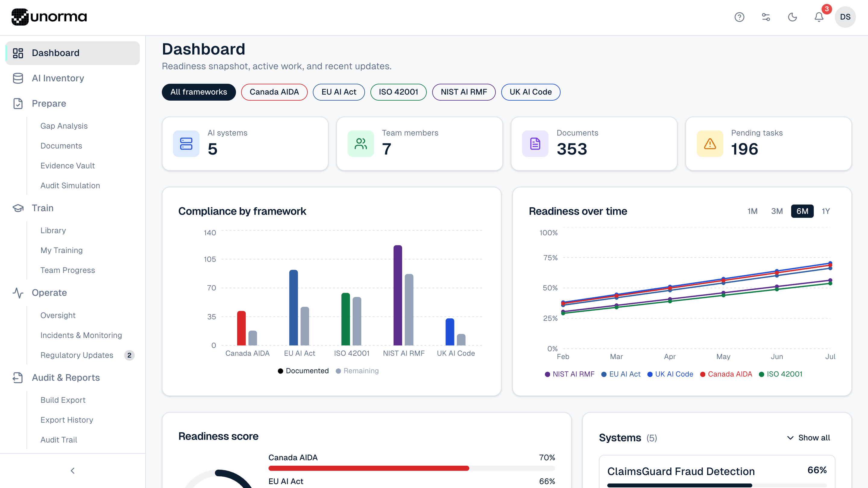Toggle UK AI Code line legend

click(670, 374)
